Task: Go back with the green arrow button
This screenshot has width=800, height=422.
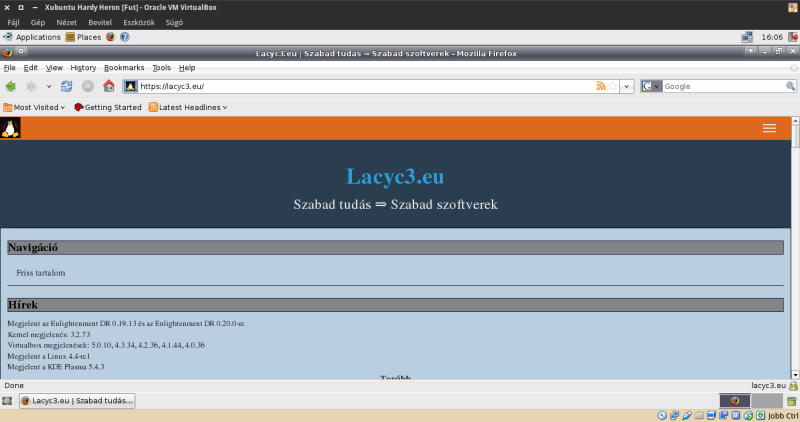Action: (x=10, y=86)
